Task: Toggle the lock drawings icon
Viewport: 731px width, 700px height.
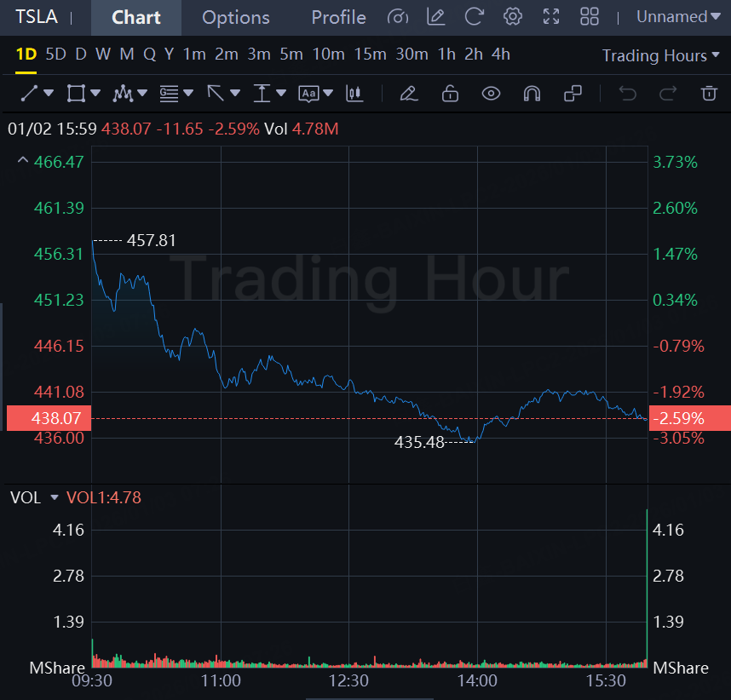Action: pos(450,94)
